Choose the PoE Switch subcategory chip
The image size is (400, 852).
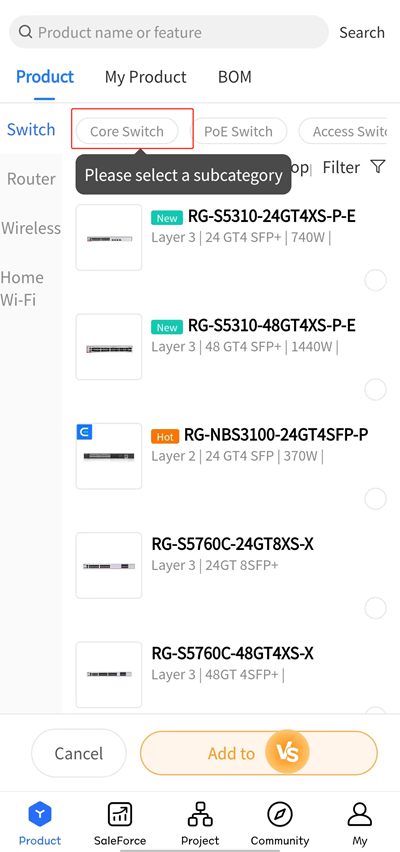[x=238, y=131]
